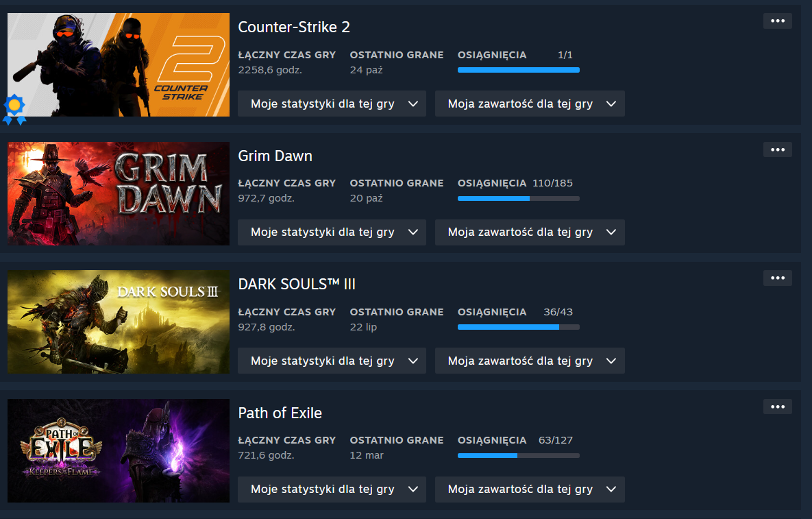Expand Path of Exile 'Moja zawartość dla tej gry'
Screen dimensions: 812x519
pyautogui.click(x=530, y=489)
